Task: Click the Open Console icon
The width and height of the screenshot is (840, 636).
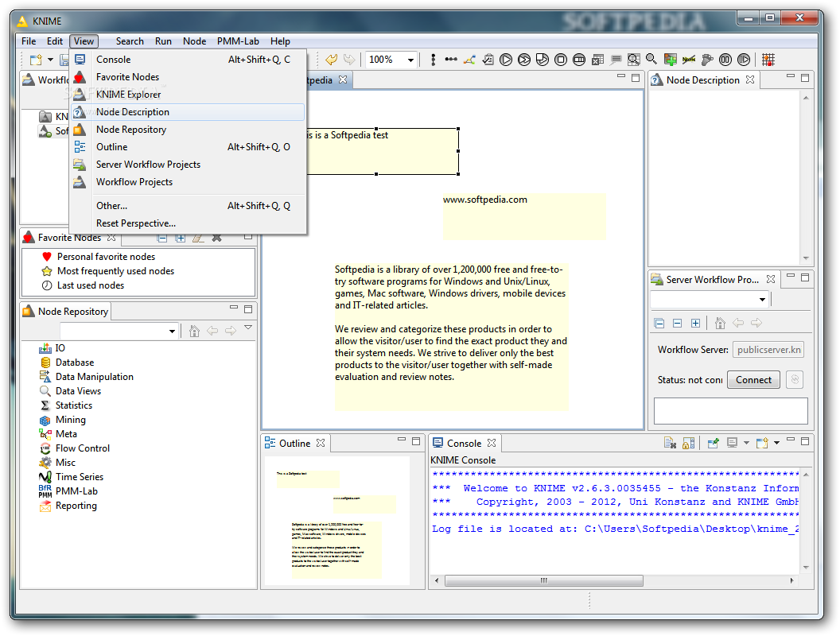Action: (762, 443)
